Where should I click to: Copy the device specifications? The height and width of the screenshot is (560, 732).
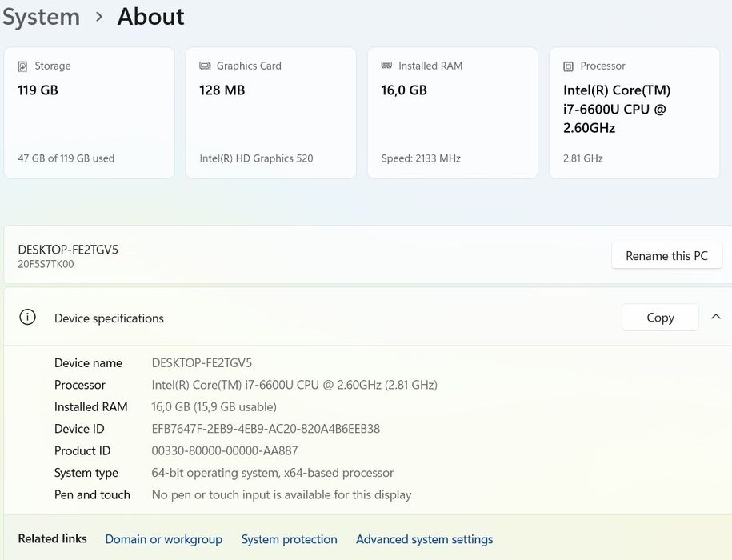(660, 318)
